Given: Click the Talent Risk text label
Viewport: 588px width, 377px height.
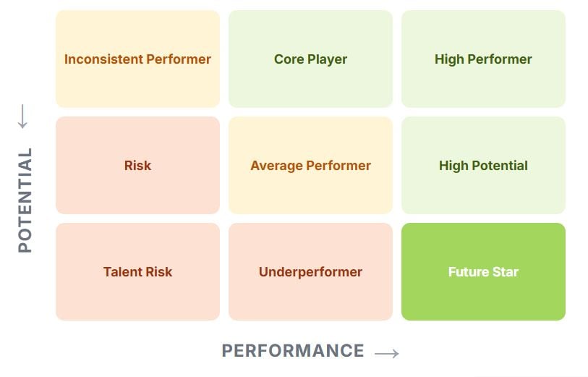Looking at the screenshot, I should pyautogui.click(x=137, y=272).
